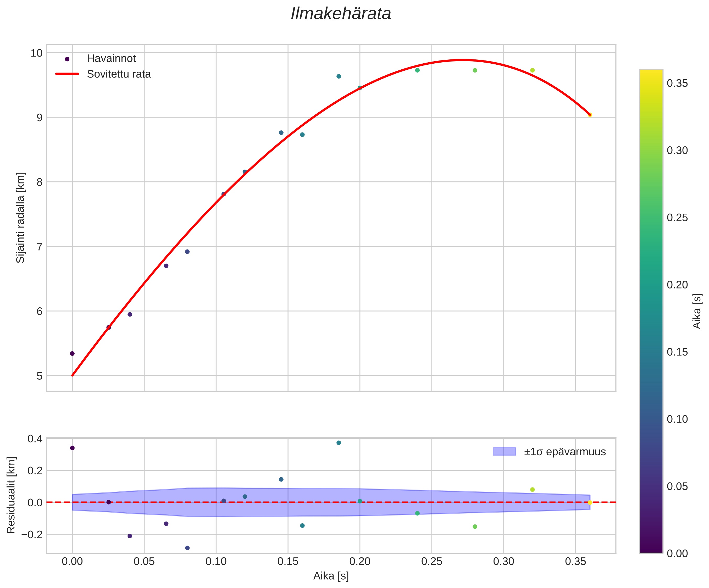Click the Sovitettu rata legend text
The width and height of the screenshot is (709, 588).
tap(119, 74)
